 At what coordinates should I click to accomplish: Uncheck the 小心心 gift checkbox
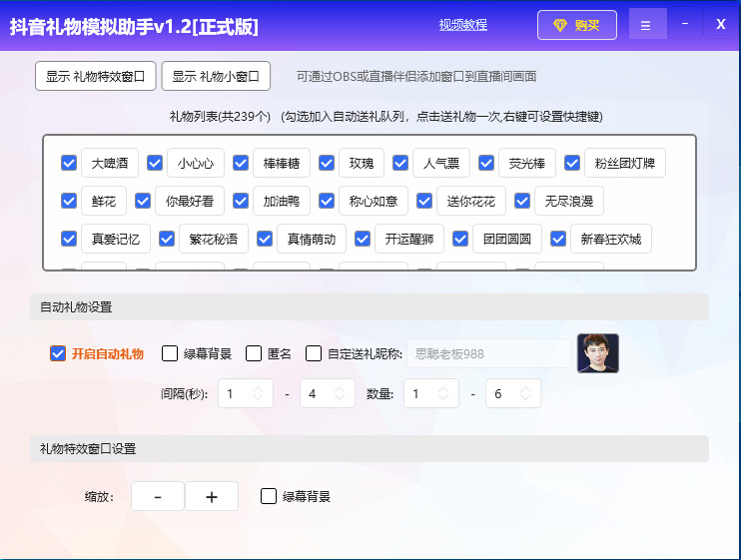pyautogui.click(x=155, y=163)
